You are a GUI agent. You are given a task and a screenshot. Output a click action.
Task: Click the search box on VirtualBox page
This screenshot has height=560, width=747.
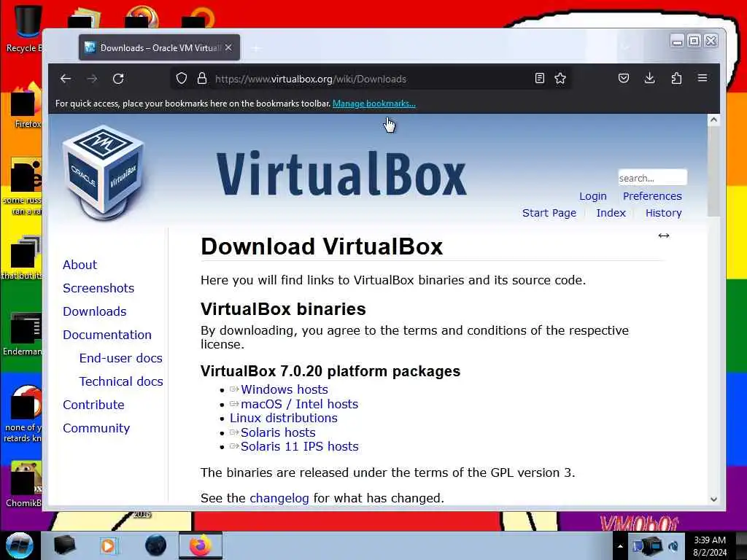pos(652,178)
